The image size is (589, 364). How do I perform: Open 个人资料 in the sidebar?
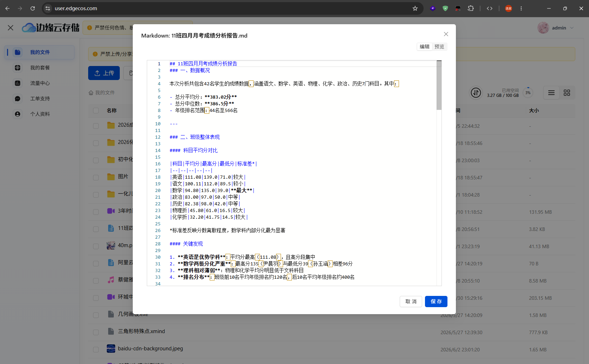click(39, 114)
